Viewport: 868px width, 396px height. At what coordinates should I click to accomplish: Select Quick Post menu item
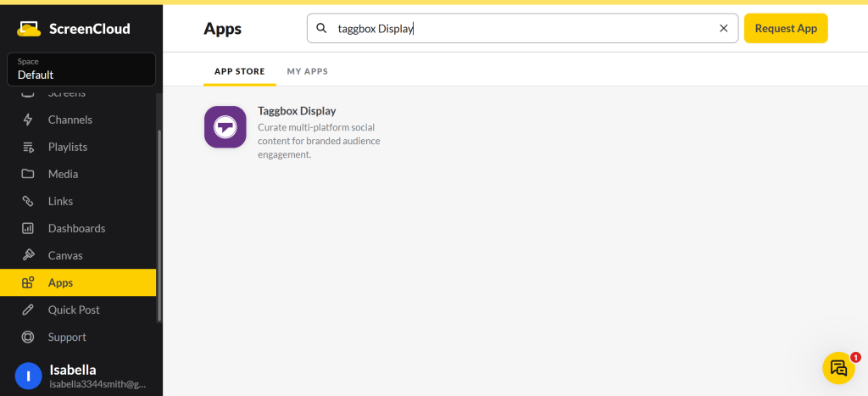[x=78, y=310]
